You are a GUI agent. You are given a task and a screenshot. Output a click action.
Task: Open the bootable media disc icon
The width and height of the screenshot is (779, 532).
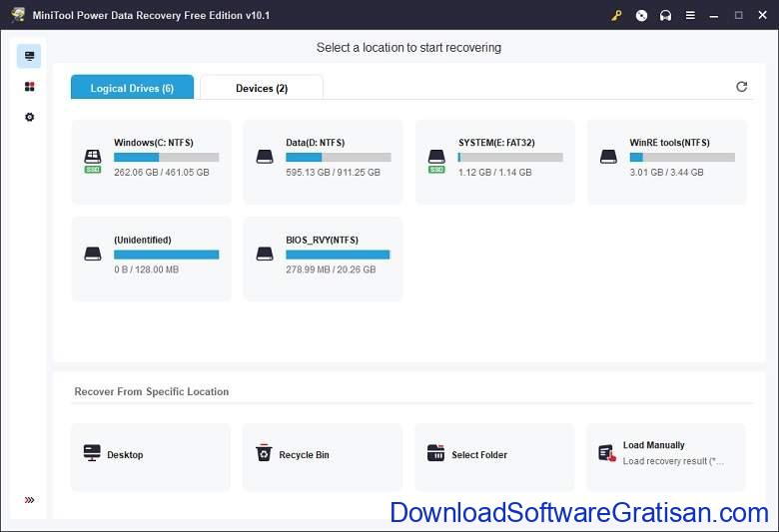tap(641, 15)
